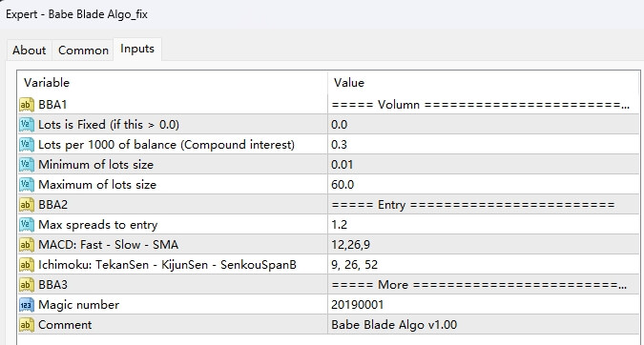This screenshot has height=345, width=644.
Task: Edit the 0.3 lots per balance value
Action: click(484, 145)
